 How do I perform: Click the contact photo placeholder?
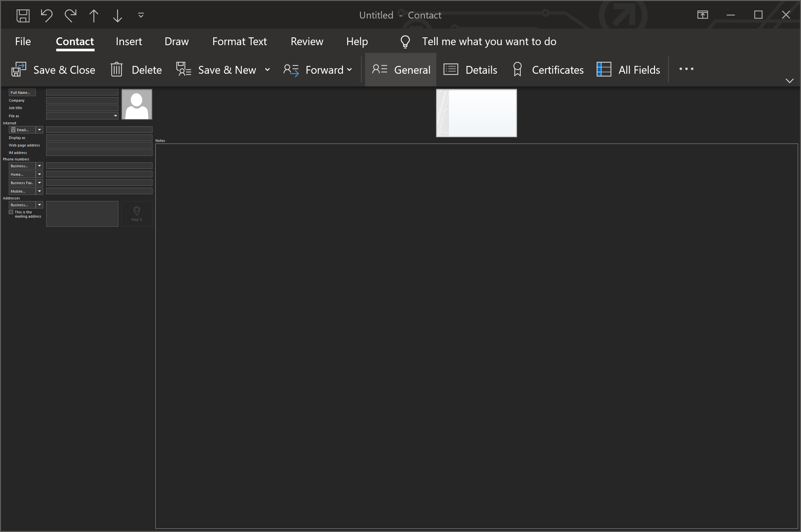[137, 104]
